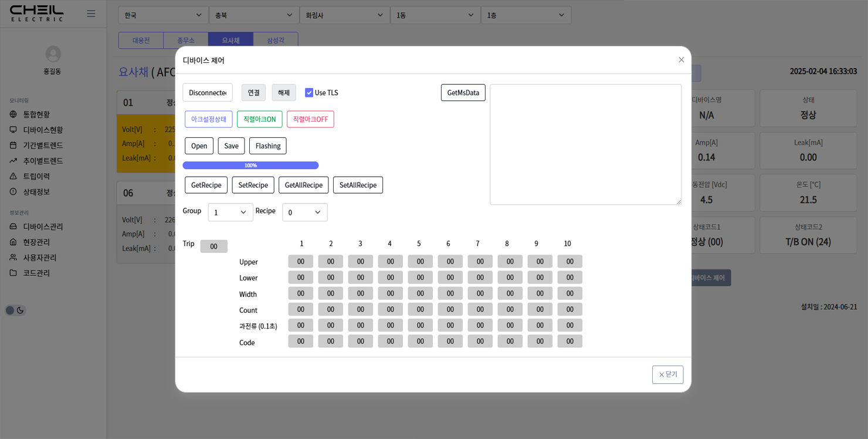Click the globe icon for 통합현황

click(13, 114)
